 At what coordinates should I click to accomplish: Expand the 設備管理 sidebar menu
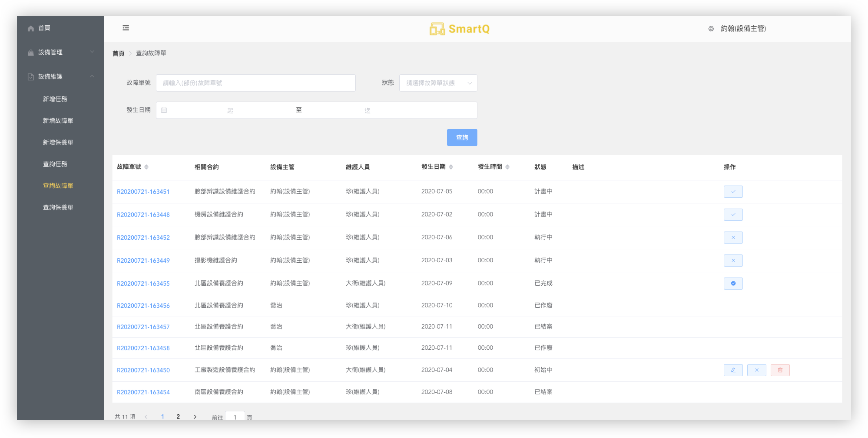click(x=61, y=52)
